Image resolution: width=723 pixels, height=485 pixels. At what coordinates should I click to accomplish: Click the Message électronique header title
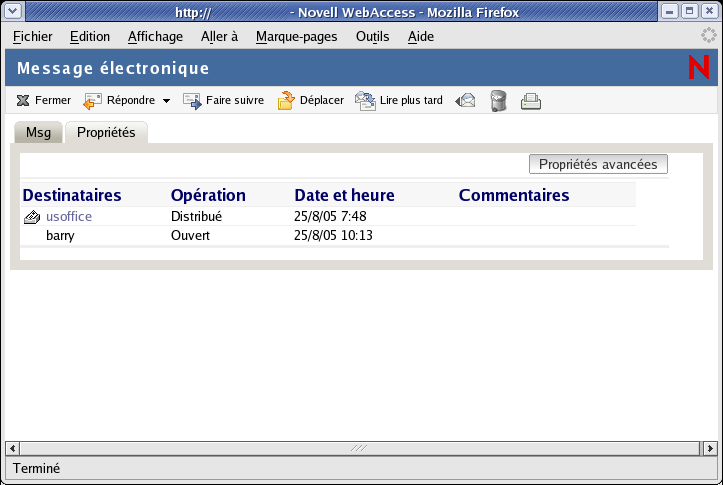[x=113, y=68]
